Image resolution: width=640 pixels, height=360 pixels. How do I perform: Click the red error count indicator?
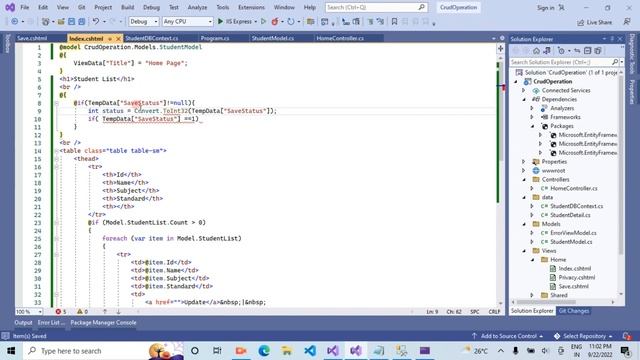pyautogui.click(x=61, y=311)
